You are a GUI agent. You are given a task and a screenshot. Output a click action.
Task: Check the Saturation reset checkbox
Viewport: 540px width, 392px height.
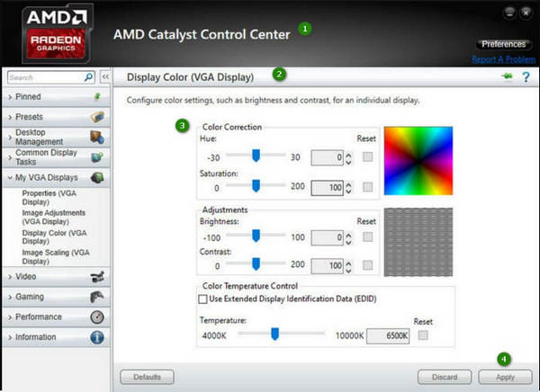(367, 187)
